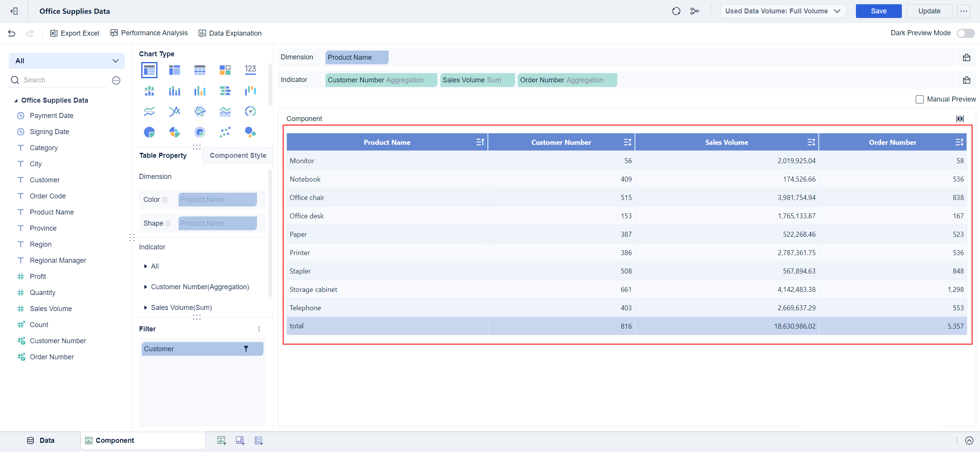Select the radar chart type
The image size is (980, 452).
click(x=200, y=111)
